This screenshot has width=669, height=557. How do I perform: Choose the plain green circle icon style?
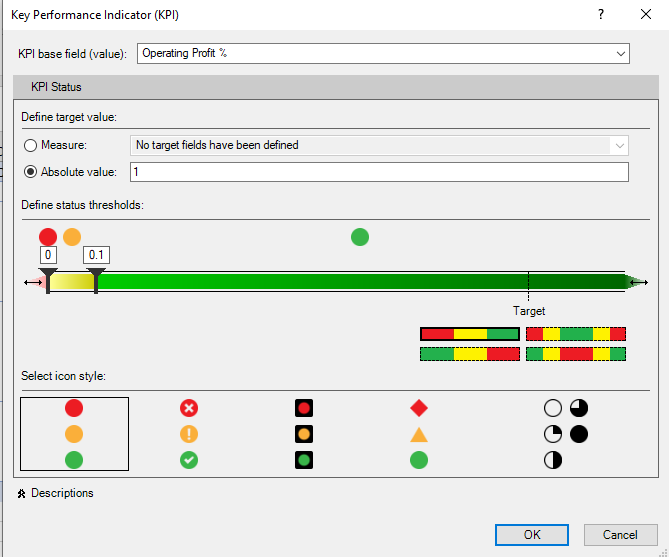[x=74, y=460]
